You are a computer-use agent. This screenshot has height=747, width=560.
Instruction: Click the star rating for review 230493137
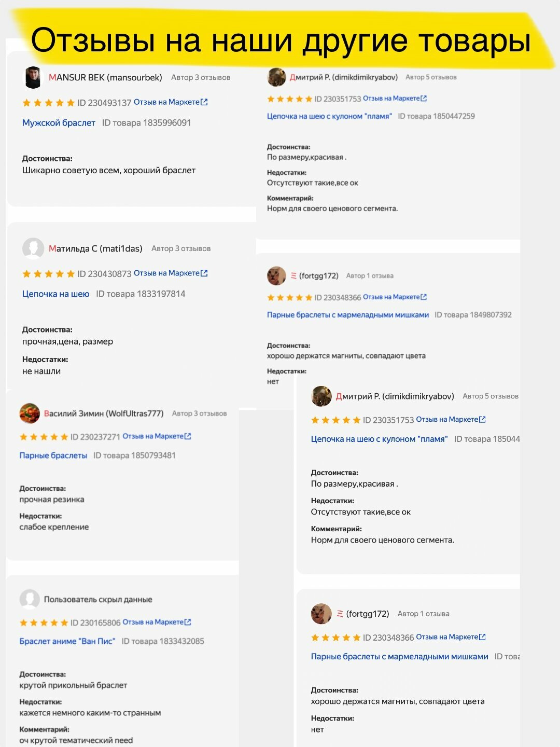pos(49,103)
